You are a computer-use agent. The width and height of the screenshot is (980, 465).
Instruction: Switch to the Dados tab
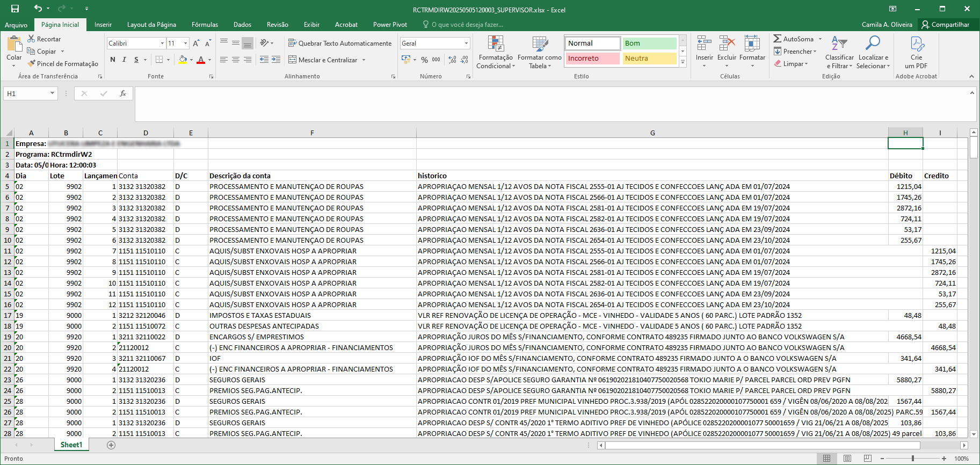(242, 25)
